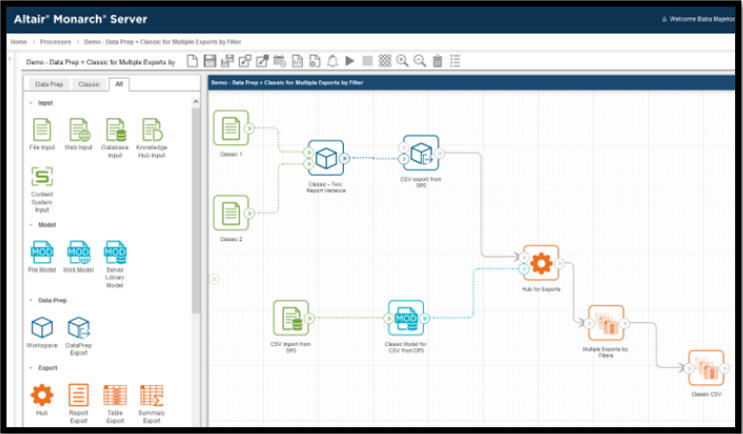The height and width of the screenshot is (434, 743).
Task: Switch to the Data Prep tab
Action: pyautogui.click(x=49, y=84)
